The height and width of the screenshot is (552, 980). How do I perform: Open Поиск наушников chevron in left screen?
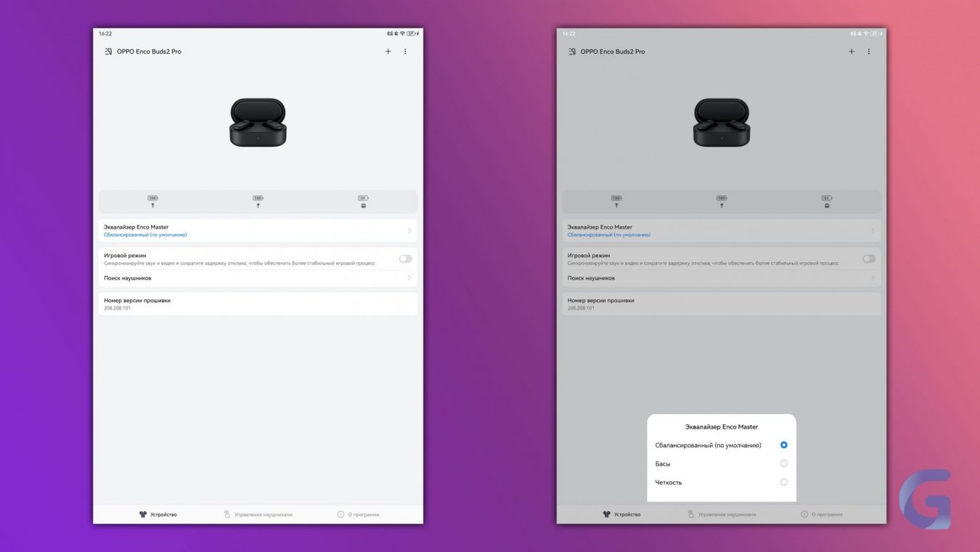point(409,278)
